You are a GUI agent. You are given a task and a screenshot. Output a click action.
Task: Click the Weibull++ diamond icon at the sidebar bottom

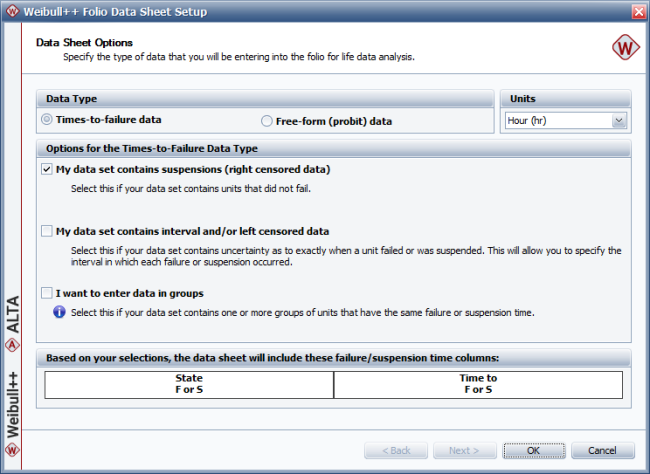(12, 450)
